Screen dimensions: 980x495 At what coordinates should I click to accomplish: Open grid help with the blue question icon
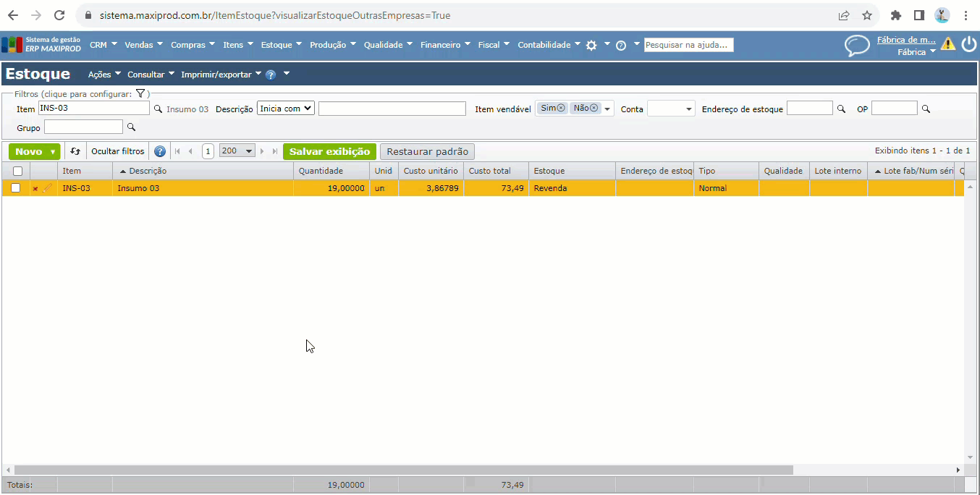tap(160, 151)
